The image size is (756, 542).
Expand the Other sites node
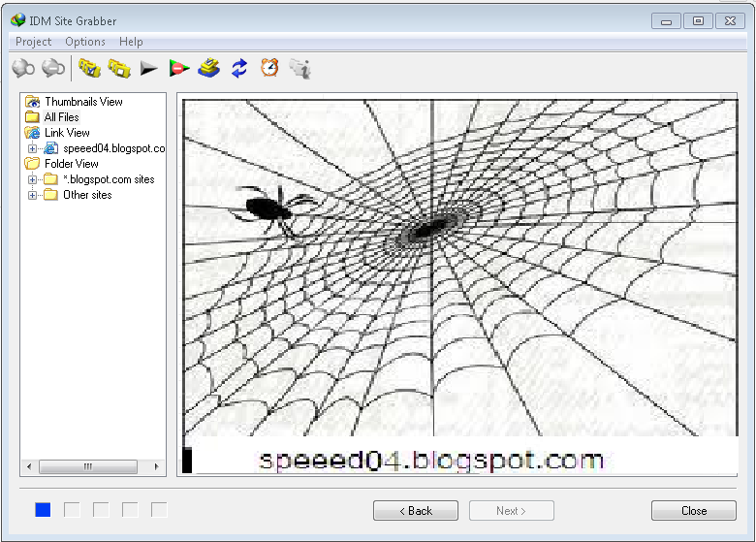point(32,195)
